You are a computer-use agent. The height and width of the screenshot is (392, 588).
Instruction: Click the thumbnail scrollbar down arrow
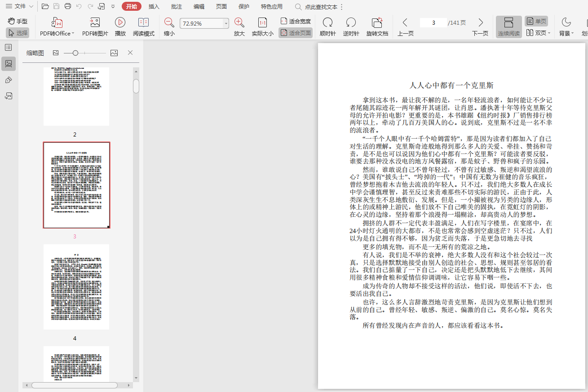(x=136, y=378)
